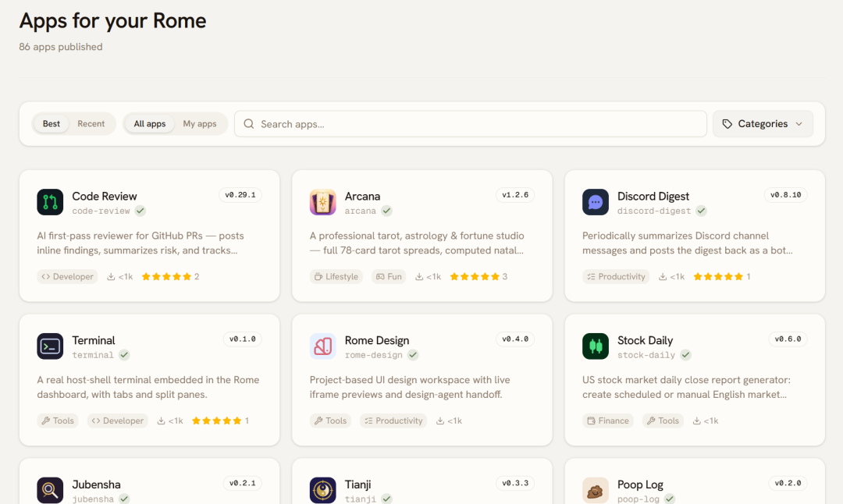The image size is (843, 504).
Task: Click the verified checkmark beside discord-digest
Action: 701,211
